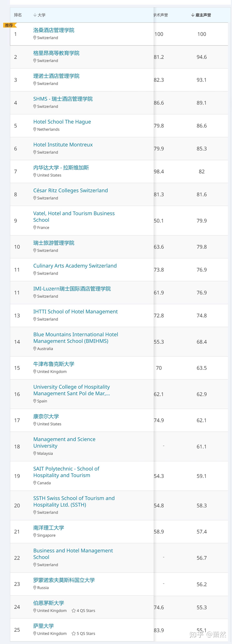Click employer score 89.1

(202, 103)
